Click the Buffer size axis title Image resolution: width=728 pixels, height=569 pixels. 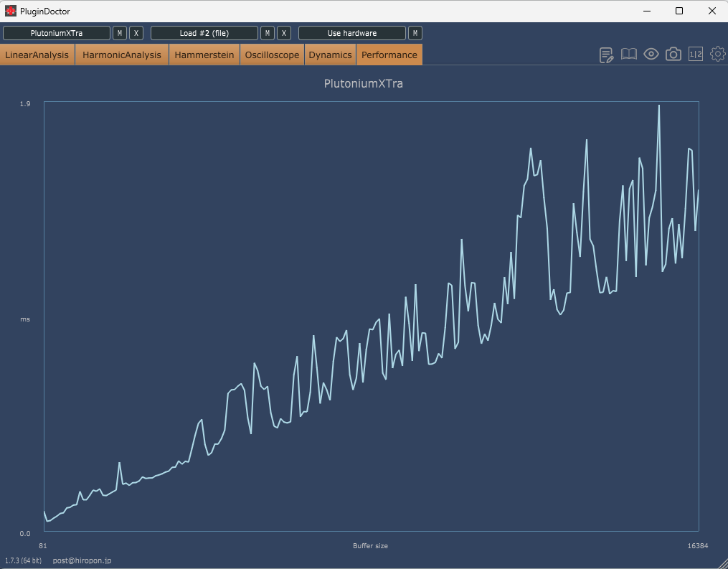(x=371, y=546)
